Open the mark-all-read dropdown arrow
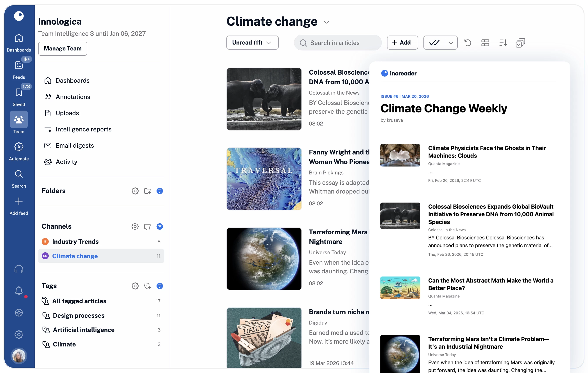 [x=451, y=43]
